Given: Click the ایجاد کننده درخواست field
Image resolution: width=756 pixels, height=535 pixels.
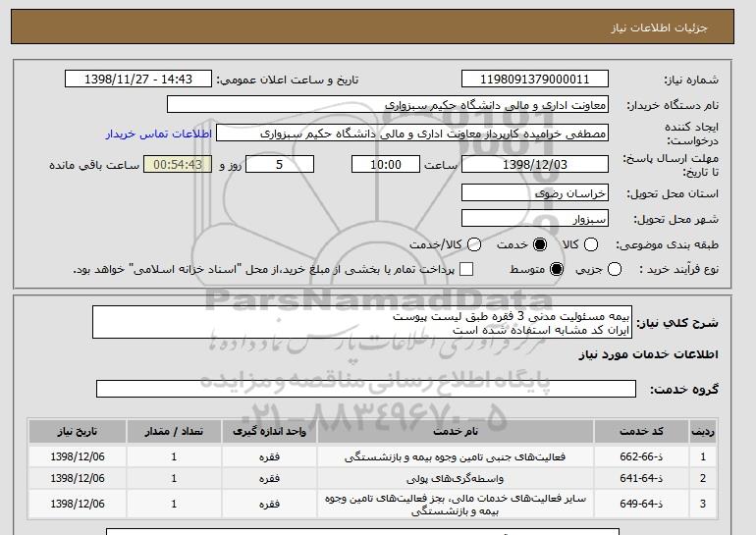Looking at the screenshot, I should tap(412, 134).
